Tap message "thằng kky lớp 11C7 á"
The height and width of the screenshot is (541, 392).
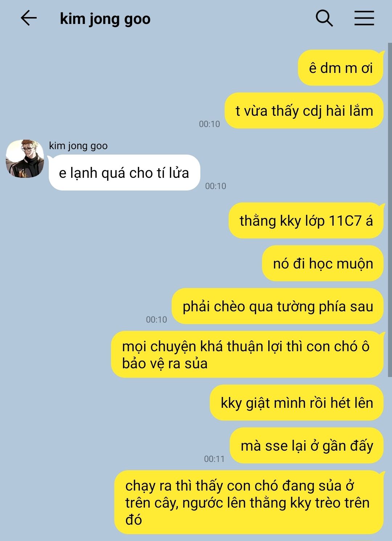pos(306,221)
